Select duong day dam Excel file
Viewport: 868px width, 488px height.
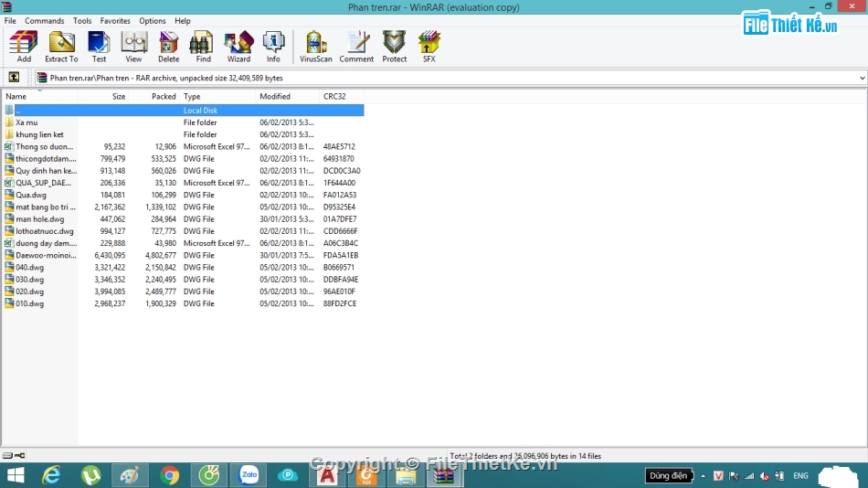click(184, 243)
